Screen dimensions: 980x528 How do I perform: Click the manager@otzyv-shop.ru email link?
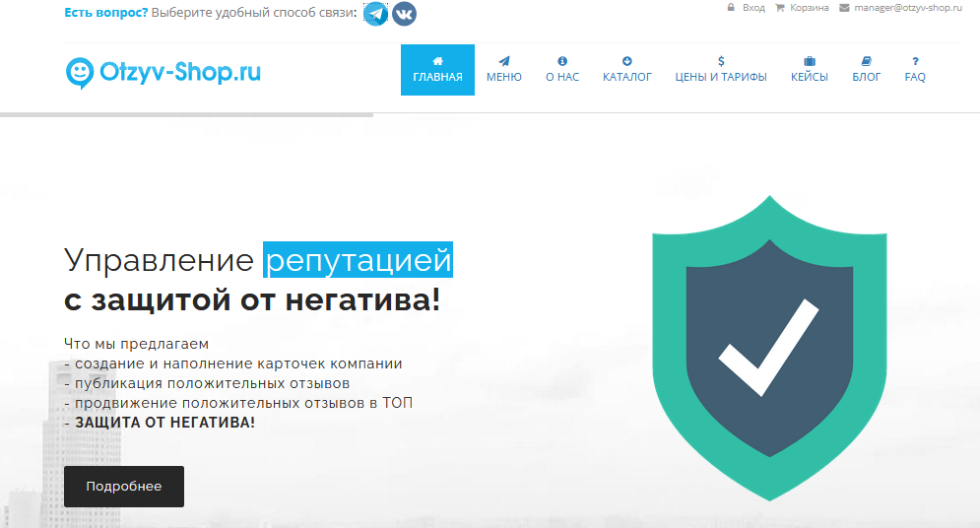(x=908, y=8)
